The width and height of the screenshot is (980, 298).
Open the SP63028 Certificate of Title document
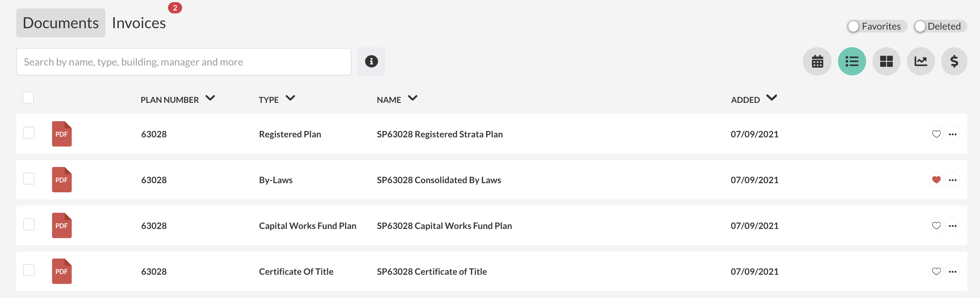[431, 272]
